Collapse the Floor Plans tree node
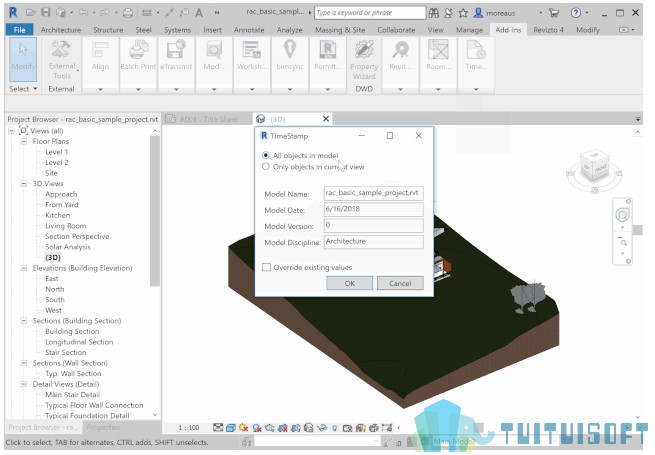 (x=24, y=142)
